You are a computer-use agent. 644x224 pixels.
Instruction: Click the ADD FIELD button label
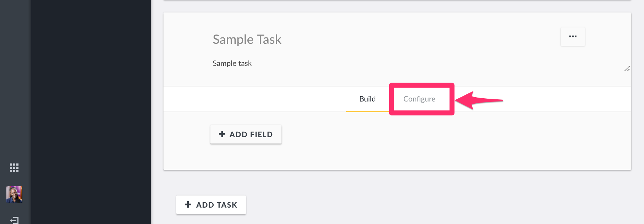pyautogui.click(x=251, y=134)
